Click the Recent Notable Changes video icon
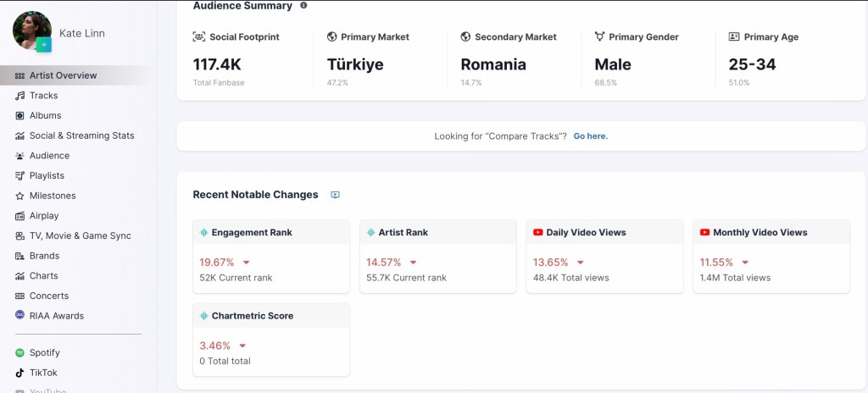Viewport: 868px width, 393px height. coord(335,195)
